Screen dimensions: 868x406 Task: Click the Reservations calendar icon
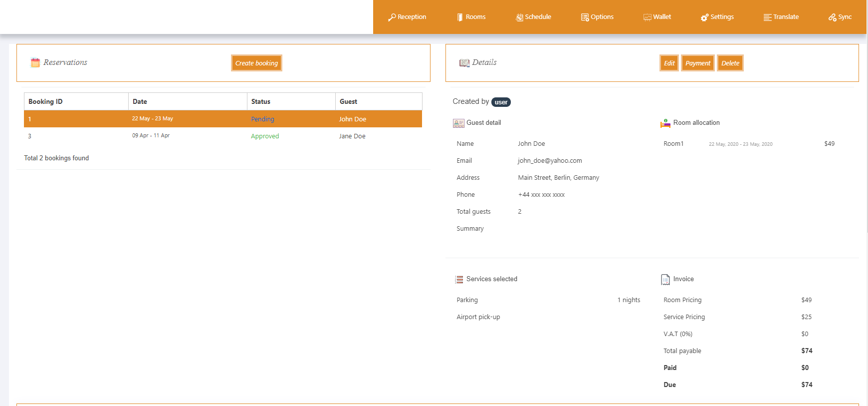pos(35,62)
